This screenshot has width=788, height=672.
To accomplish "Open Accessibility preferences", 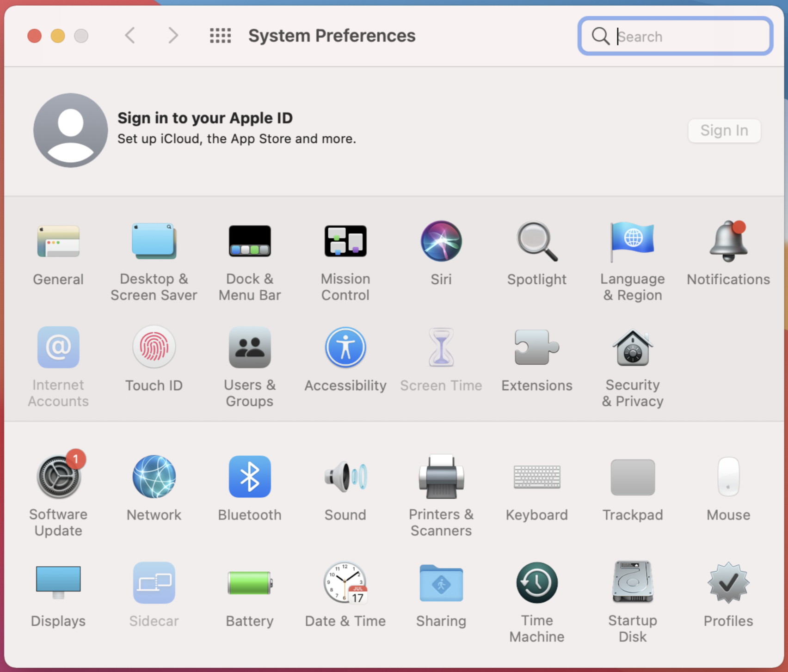I will point(345,347).
